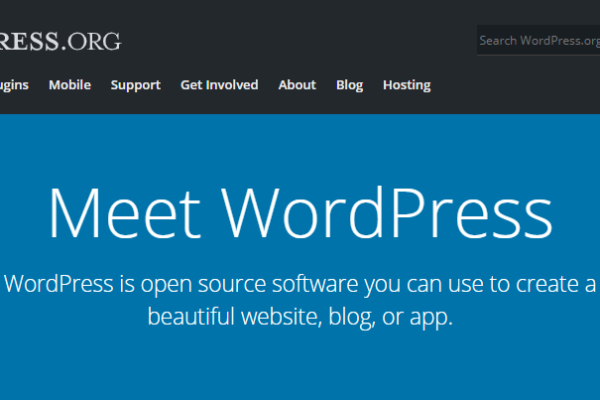Open the About menu item

click(297, 85)
